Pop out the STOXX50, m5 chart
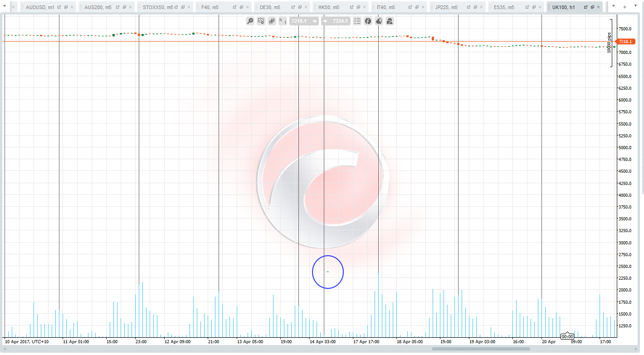 point(176,7)
